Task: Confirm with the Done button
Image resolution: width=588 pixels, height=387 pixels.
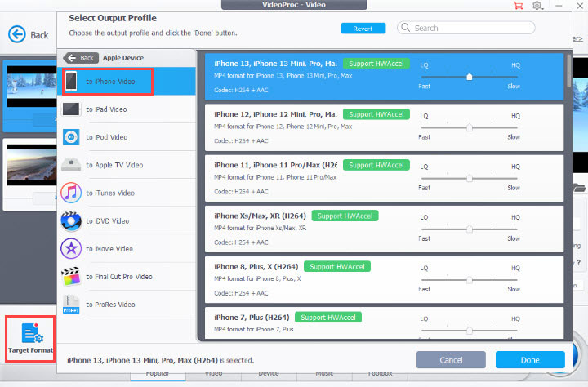Action: pyautogui.click(x=530, y=360)
